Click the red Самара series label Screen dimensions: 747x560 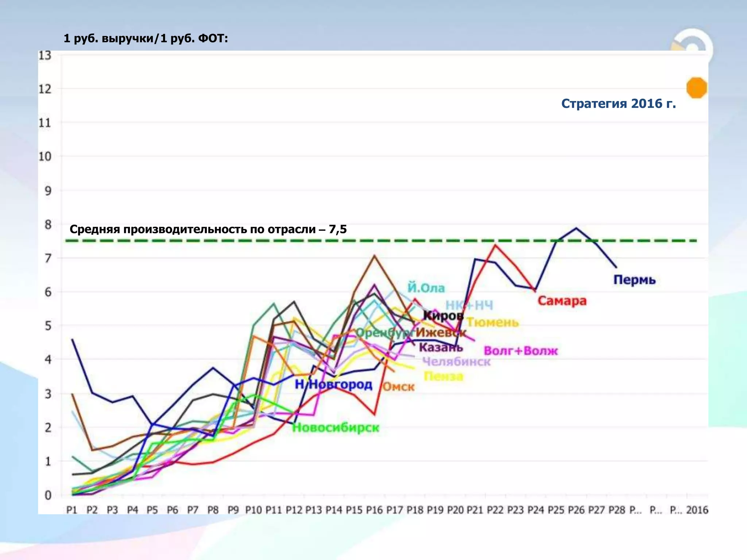tap(562, 301)
